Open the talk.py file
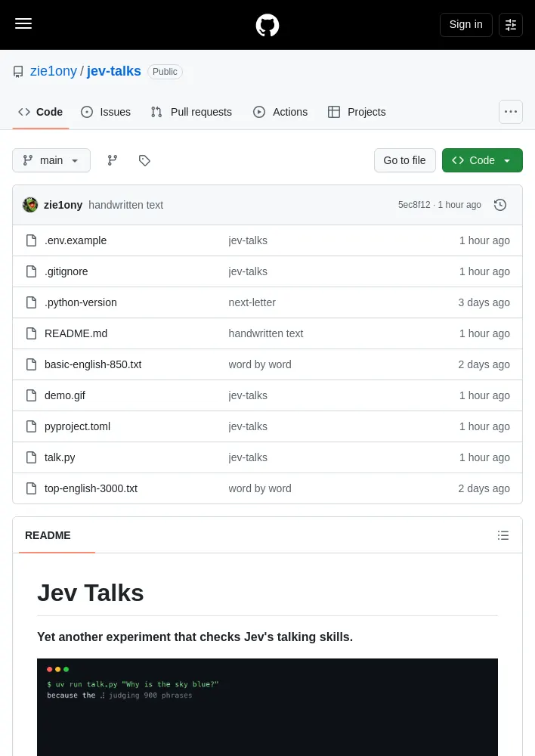The height and width of the screenshot is (756, 535). click(60, 457)
